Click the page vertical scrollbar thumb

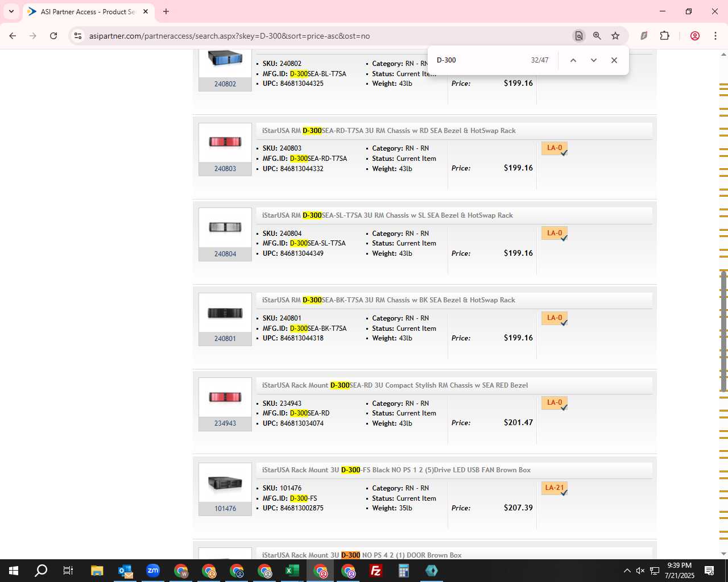723,331
